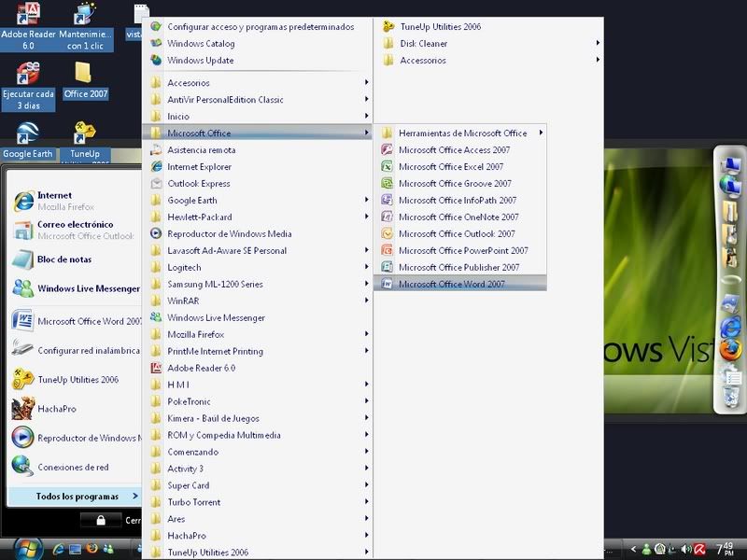Select the Office 2007 desktop folder
The height and width of the screenshot is (560, 747).
(86, 80)
